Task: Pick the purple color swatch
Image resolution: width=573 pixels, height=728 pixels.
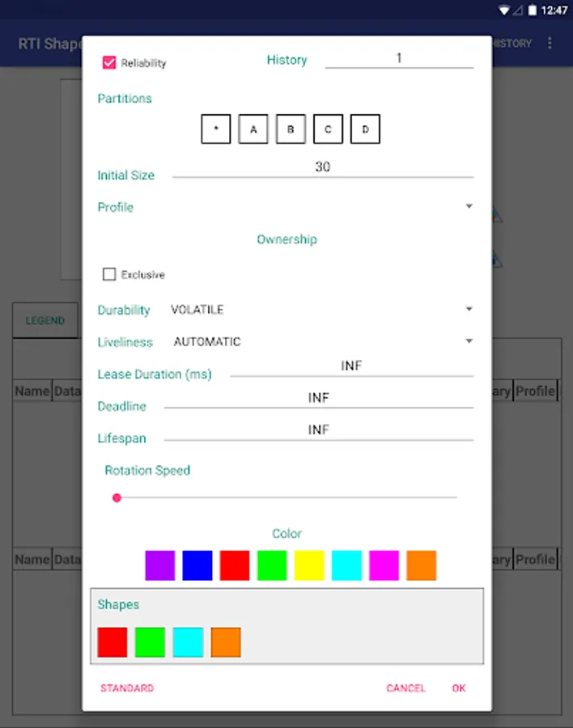Action: [x=160, y=565]
